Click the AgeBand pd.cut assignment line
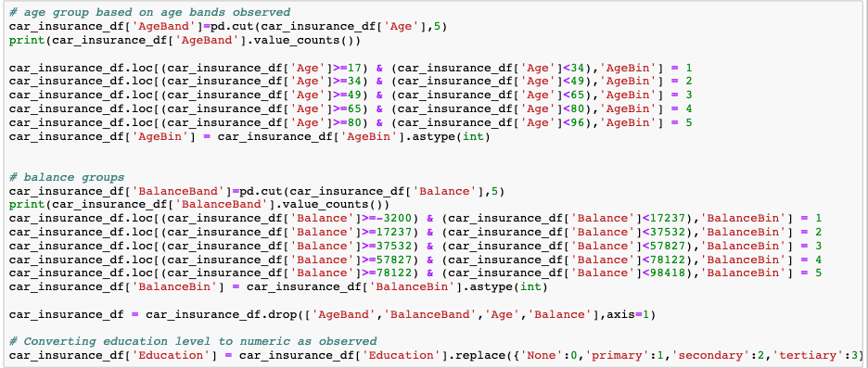The width and height of the screenshot is (868, 368). tap(229, 26)
